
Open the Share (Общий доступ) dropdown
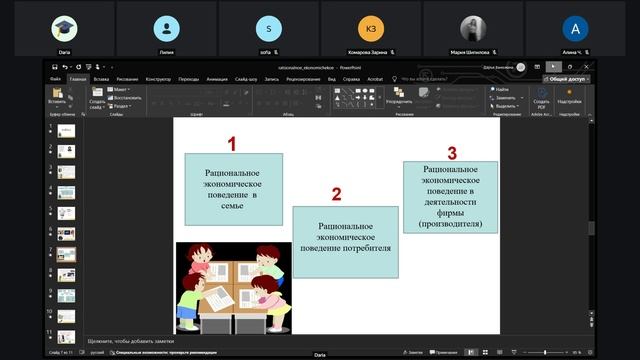click(x=567, y=79)
